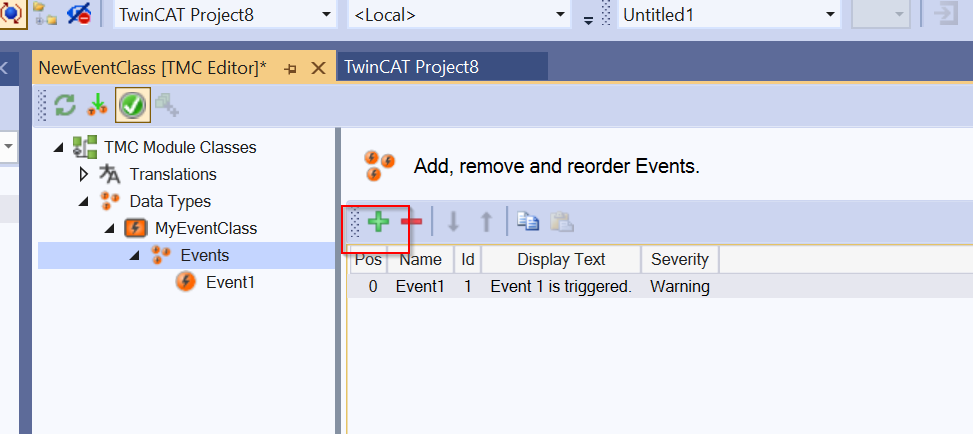Click the 'Event 1 is triggered.' cell
973x434 pixels.
pos(561,286)
